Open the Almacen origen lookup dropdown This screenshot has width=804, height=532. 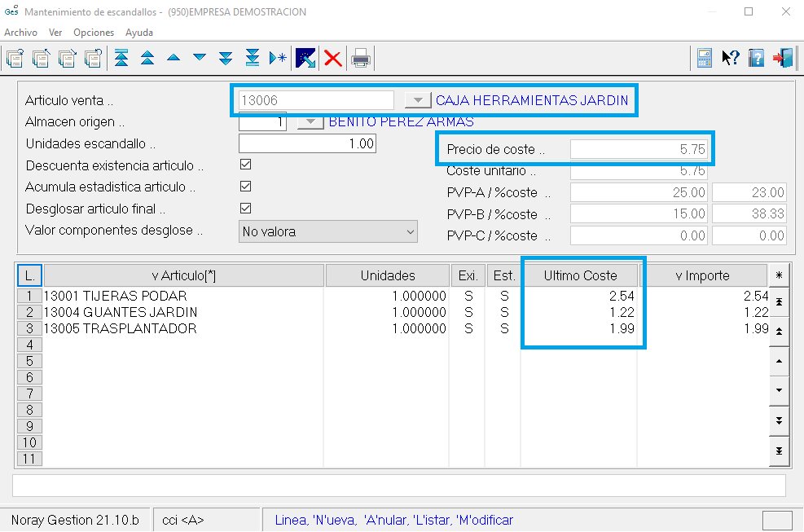pyautogui.click(x=310, y=122)
